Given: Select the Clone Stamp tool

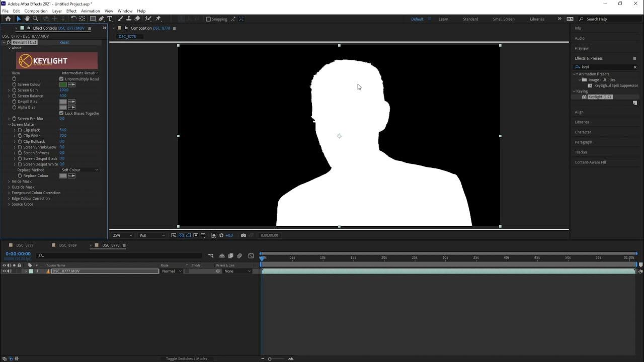Looking at the screenshot, I should (129, 19).
